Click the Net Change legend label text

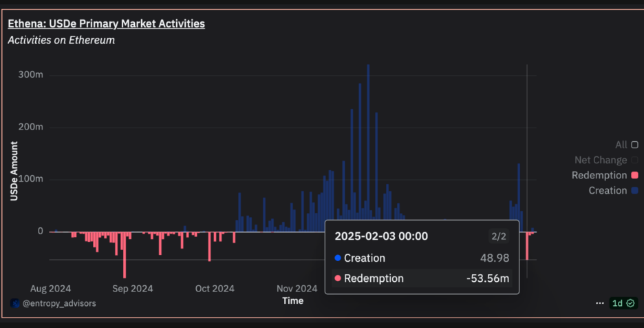601,160
